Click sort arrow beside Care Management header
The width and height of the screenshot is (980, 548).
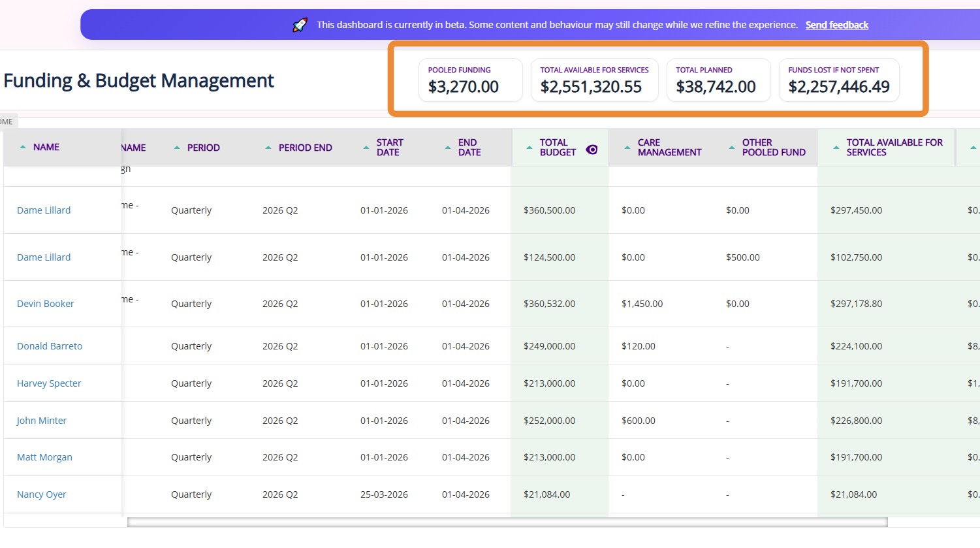click(x=627, y=148)
